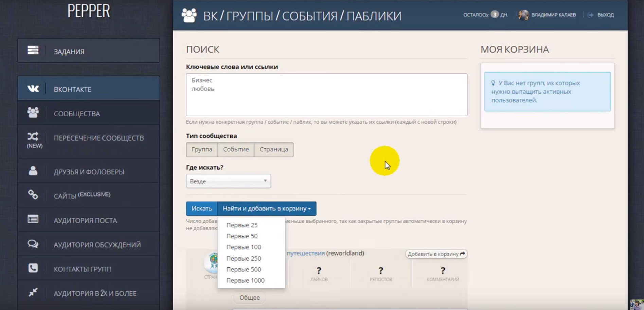644x310 pixels.
Task: Click the phone icon for Контакты групп
Action: [x=33, y=268]
